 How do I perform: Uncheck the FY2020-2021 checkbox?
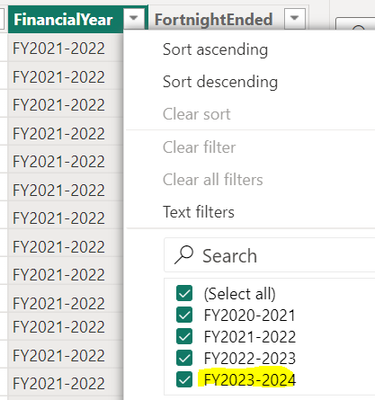pyautogui.click(x=184, y=315)
